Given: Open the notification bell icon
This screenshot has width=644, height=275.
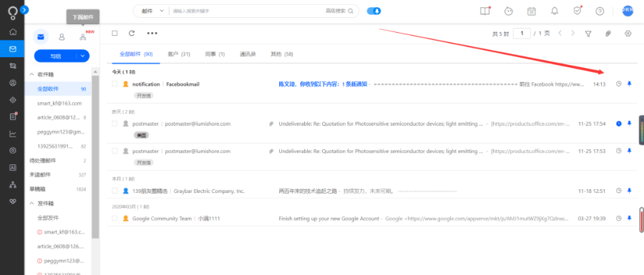Looking at the screenshot, I should pos(555,11).
